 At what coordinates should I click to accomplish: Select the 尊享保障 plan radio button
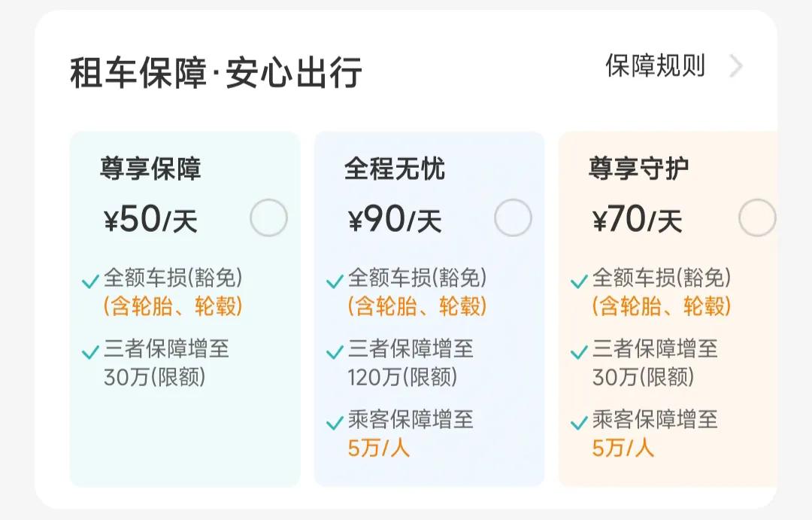[269, 216]
